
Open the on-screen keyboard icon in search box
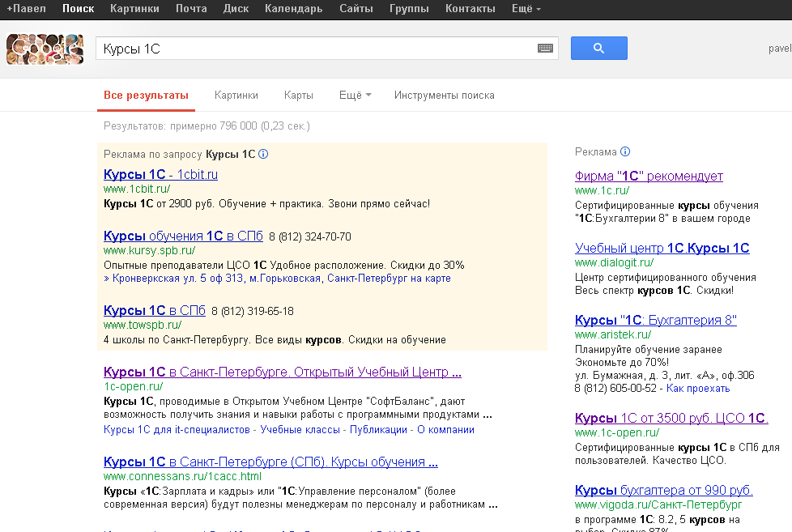(x=545, y=49)
